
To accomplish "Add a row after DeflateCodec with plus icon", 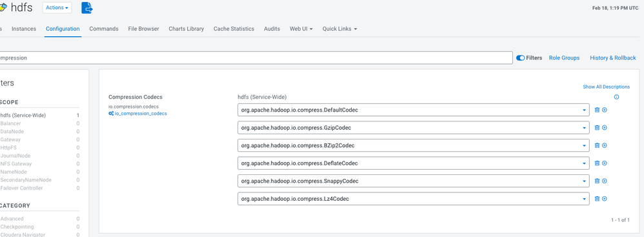I will coord(605,163).
